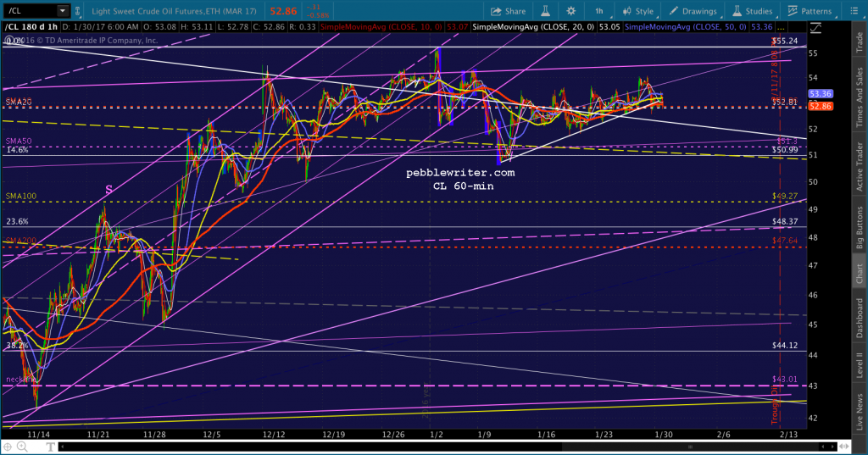Screen dimensions: 868x455
Task: Click the pencil icon on Drawings
Action: point(673,11)
